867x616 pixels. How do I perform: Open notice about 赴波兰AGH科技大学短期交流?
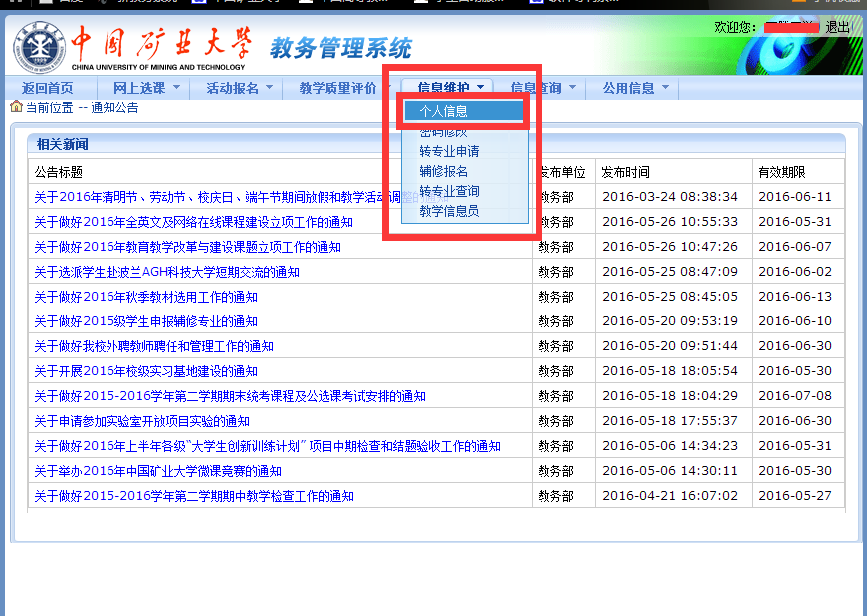point(166,272)
